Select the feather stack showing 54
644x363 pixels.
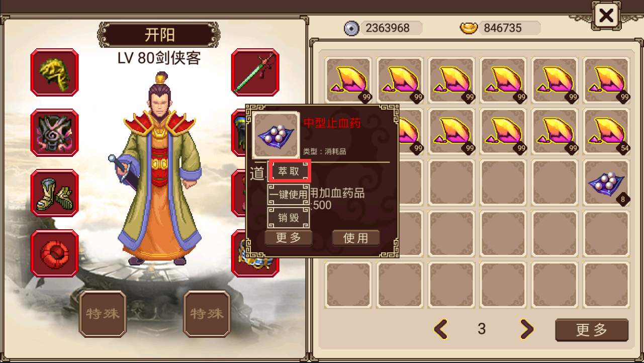606,132
